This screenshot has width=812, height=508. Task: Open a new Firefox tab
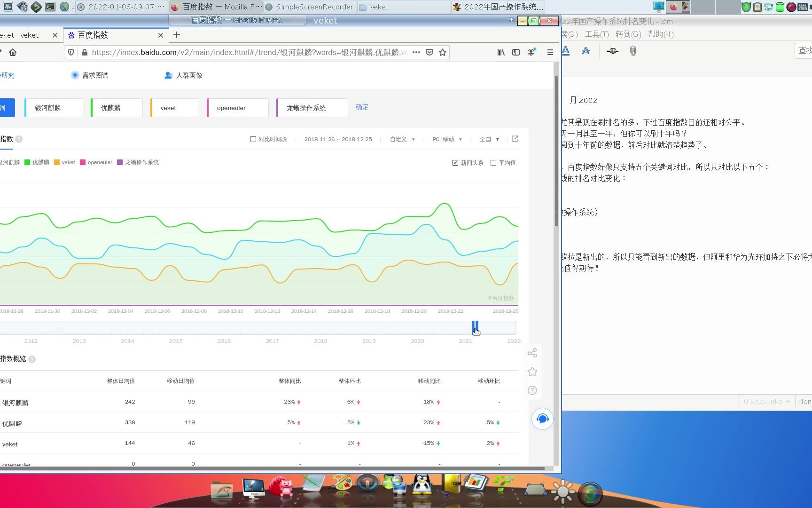click(x=177, y=35)
